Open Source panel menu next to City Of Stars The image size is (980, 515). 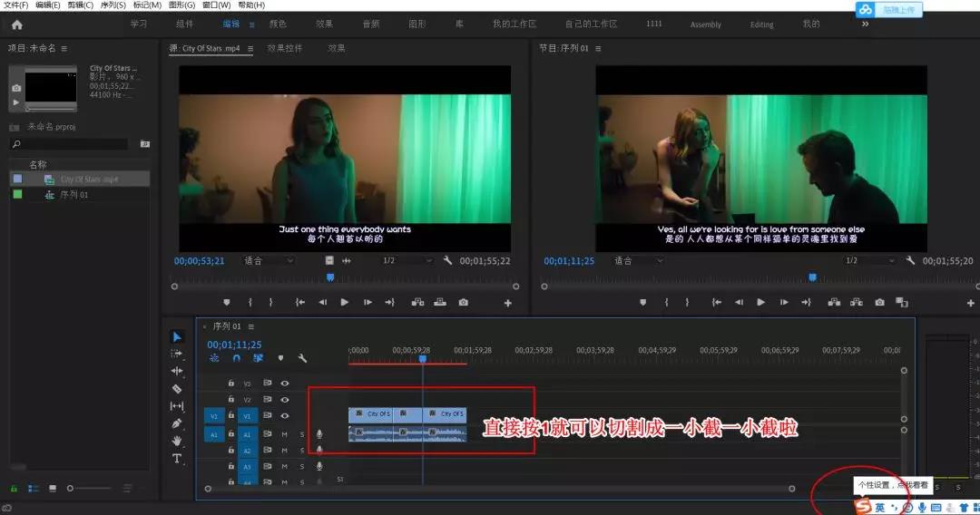250,48
